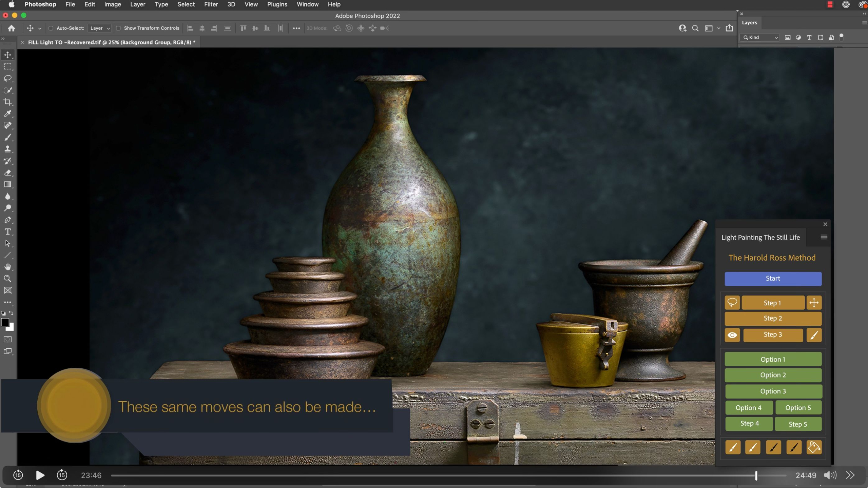Open the Light Painting panel hamburger menu
Image resolution: width=868 pixels, height=488 pixels.
[x=824, y=237]
